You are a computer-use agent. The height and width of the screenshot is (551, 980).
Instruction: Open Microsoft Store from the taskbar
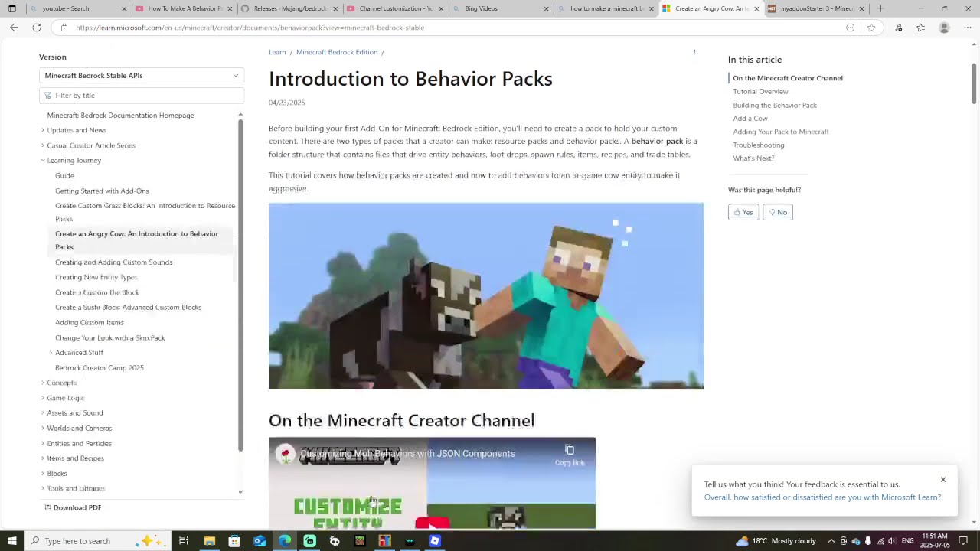tap(234, 541)
